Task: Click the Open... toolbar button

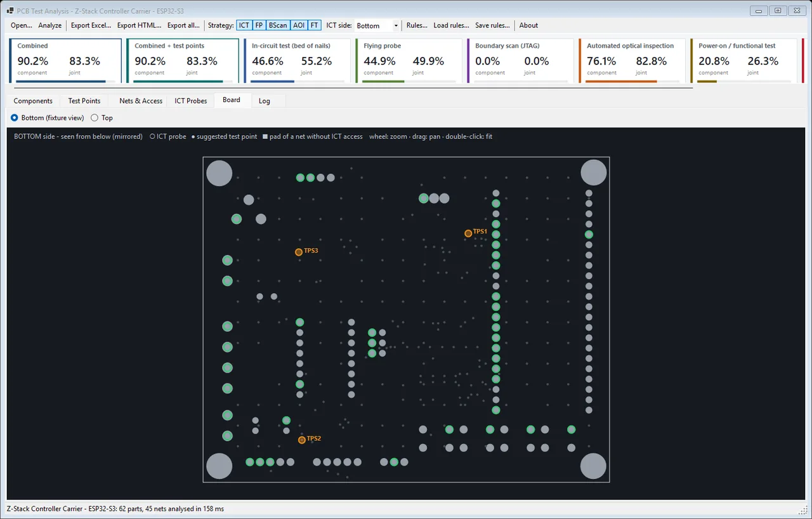Action: click(22, 25)
